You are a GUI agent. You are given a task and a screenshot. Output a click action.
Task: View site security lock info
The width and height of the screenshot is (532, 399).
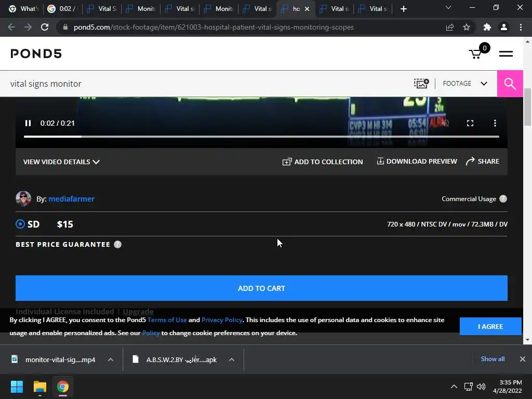pos(65,27)
